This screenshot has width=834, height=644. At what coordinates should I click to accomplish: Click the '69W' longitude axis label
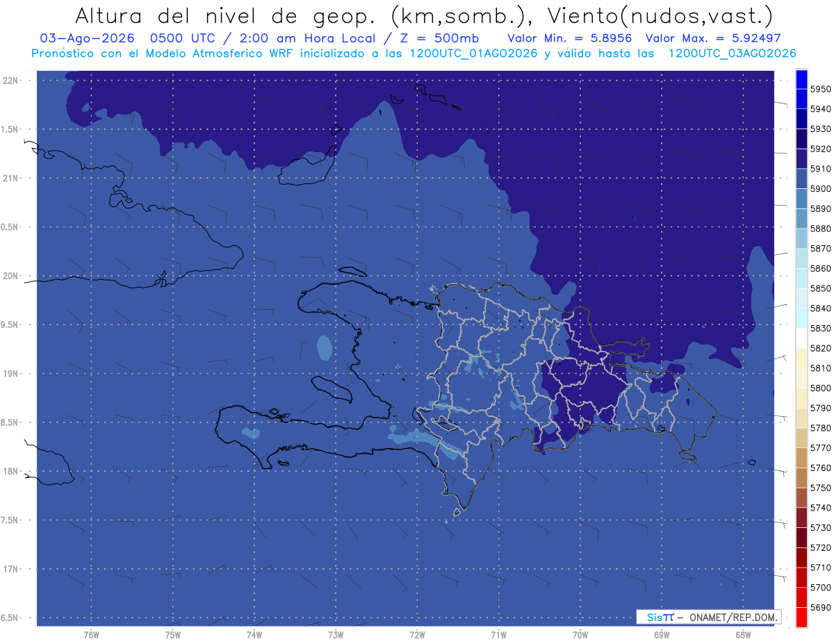tap(662, 634)
